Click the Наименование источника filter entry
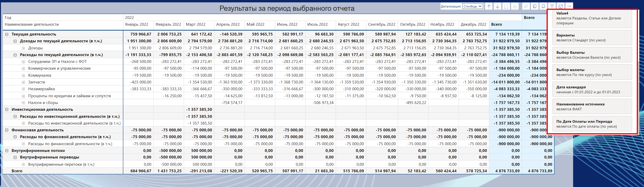 click(x=592, y=106)
